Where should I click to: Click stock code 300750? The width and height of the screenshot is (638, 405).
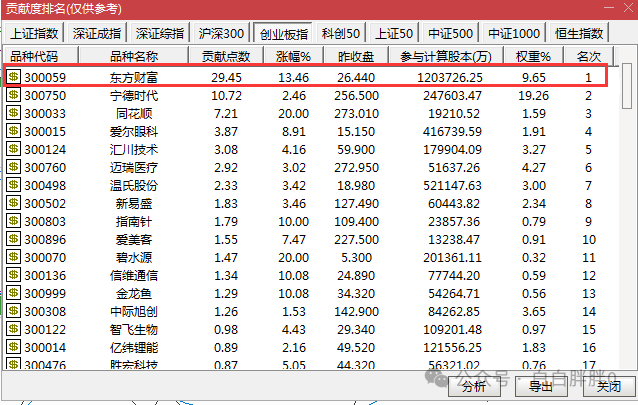point(45,96)
